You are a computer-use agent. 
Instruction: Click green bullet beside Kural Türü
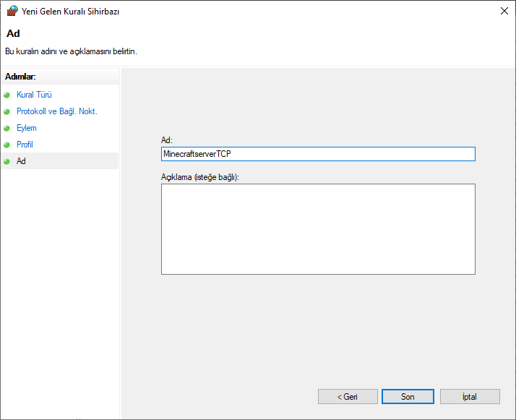7,95
